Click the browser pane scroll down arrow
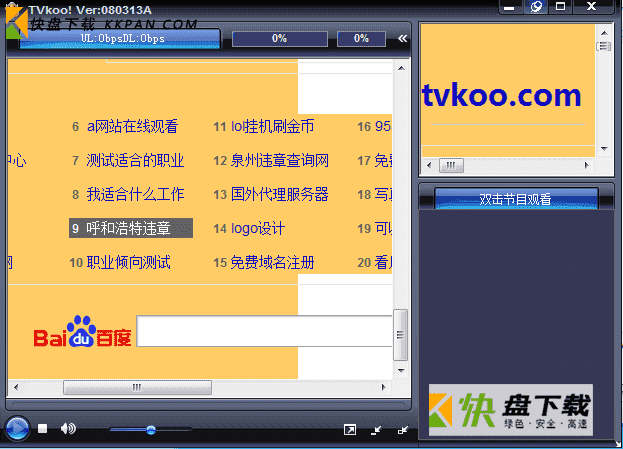This screenshot has width=623, height=449. point(401,371)
